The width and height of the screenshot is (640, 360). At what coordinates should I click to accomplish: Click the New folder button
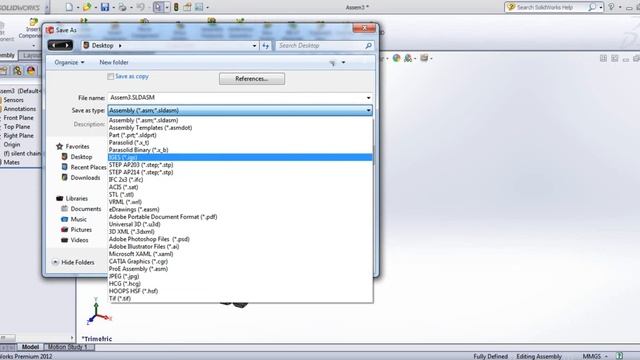(114, 62)
